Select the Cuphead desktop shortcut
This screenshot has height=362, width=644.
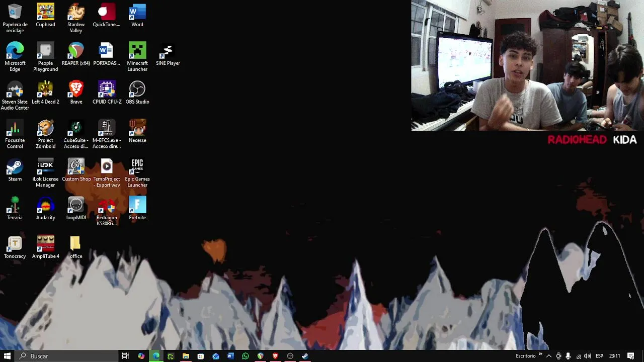pyautogui.click(x=45, y=16)
